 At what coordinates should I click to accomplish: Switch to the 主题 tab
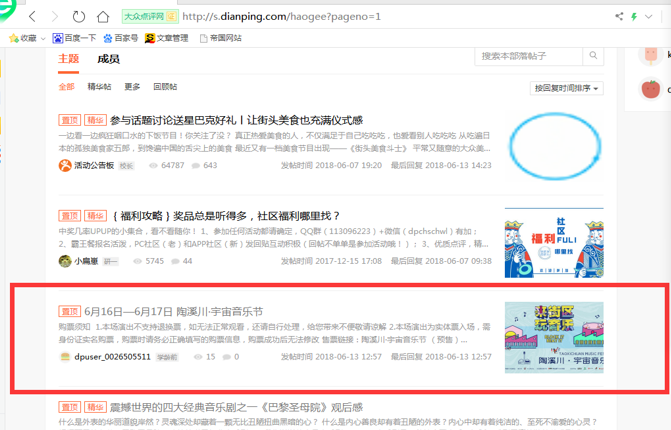(x=68, y=59)
